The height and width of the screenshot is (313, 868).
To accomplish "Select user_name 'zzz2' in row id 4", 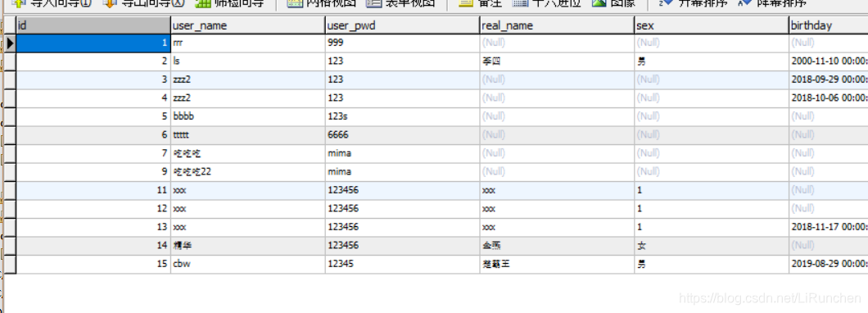I will tap(247, 98).
